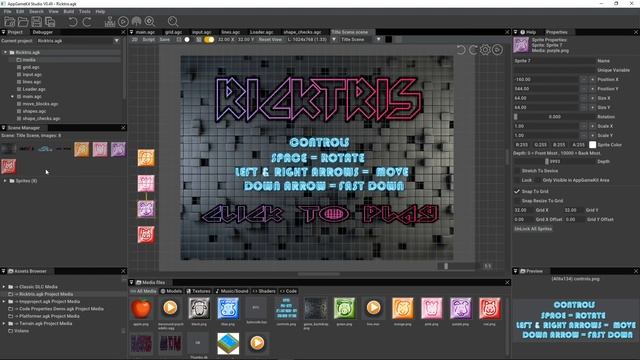This screenshot has width=640, height=360.
Task: Open the resolution dropdown in scene toolbar
Action: tap(334, 40)
